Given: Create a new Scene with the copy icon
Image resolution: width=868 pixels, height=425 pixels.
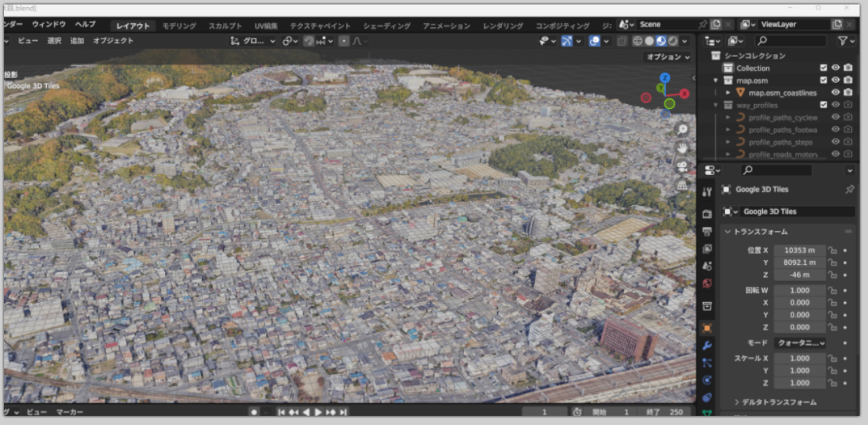Looking at the screenshot, I should (x=716, y=25).
